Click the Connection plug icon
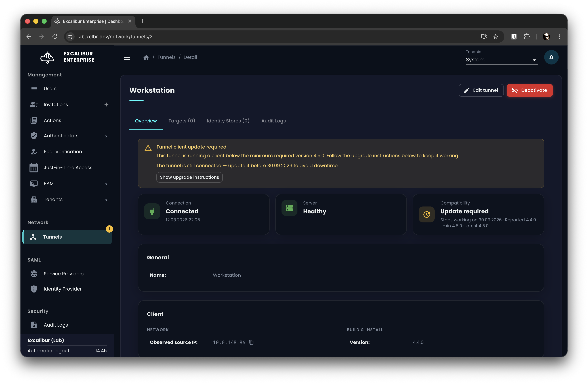Viewport: 588px width, 384px height. click(x=152, y=211)
